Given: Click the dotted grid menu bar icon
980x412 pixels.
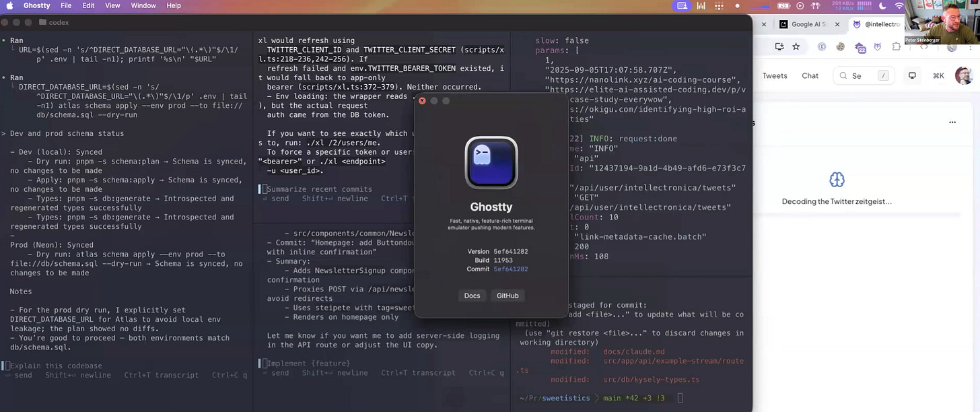Looking at the screenshot, I should click(x=718, y=5).
